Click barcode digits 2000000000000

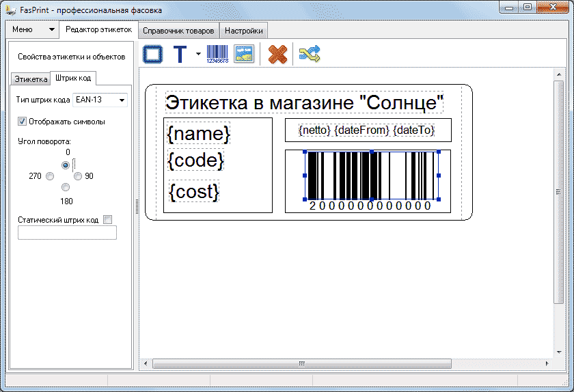click(x=370, y=206)
